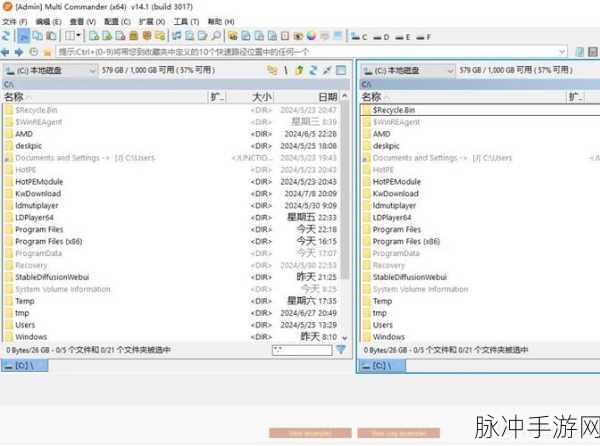Viewport: 600px width, 446px height.
Task: Click the color wheel toolbar icon
Action: (311, 36)
